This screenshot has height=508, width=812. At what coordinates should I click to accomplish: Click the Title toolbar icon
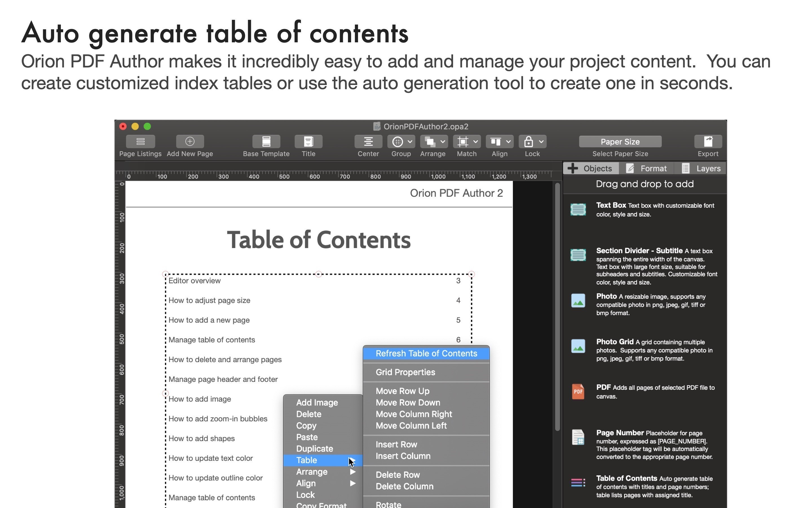(308, 141)
